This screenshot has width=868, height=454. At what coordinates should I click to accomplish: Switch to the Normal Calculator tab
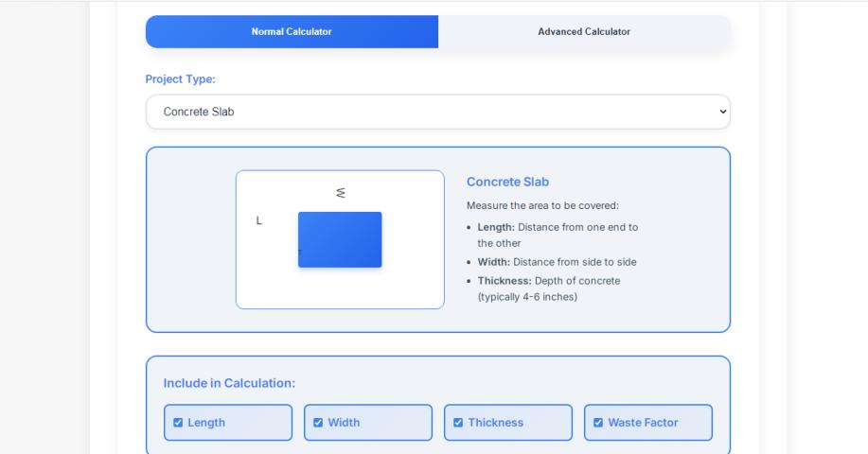(x=292, y=31)
